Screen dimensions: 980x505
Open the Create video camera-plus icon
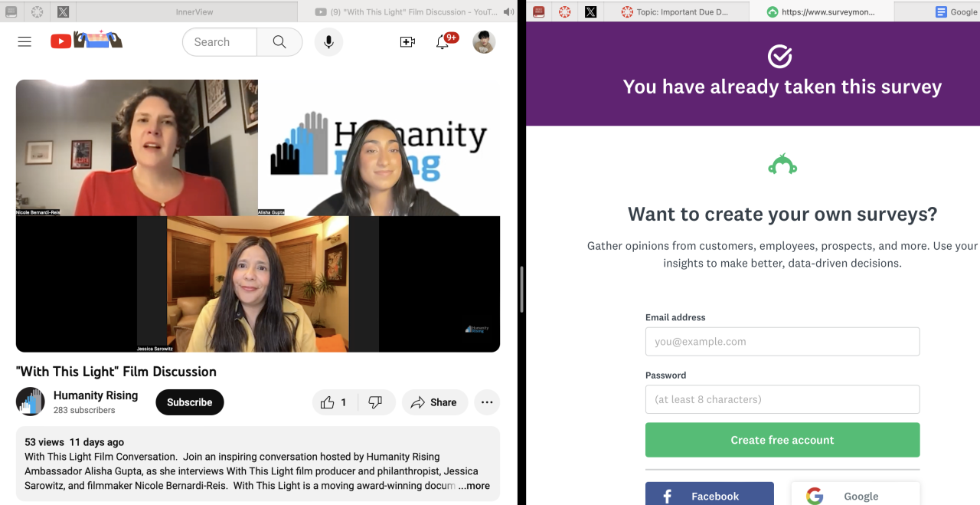(407, 42)
